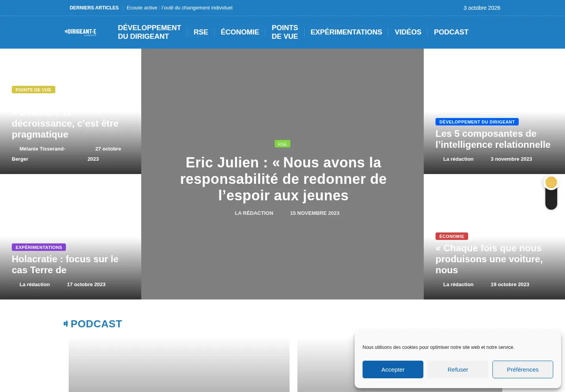565x392 pixels.
Task: Open cookie Préférences
Action: click(x=523, y=369)
